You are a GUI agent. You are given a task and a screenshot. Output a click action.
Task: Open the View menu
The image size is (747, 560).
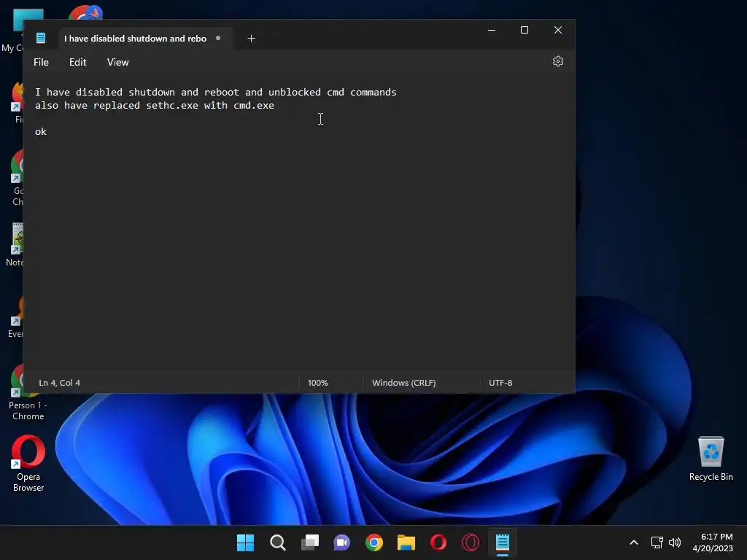[117, 63]
